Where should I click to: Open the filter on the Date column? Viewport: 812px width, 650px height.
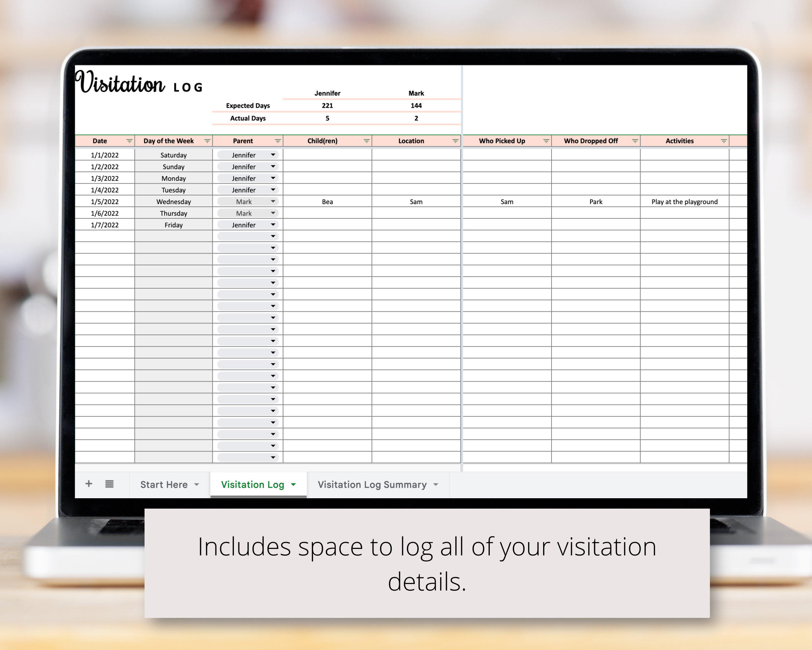tap(130, 141)
